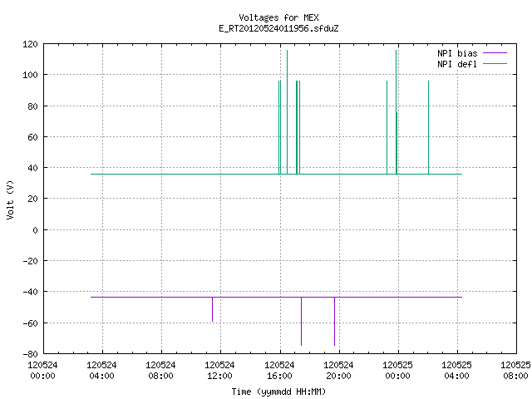Click the x-axis label 120524 04:00

click(101, 371)
